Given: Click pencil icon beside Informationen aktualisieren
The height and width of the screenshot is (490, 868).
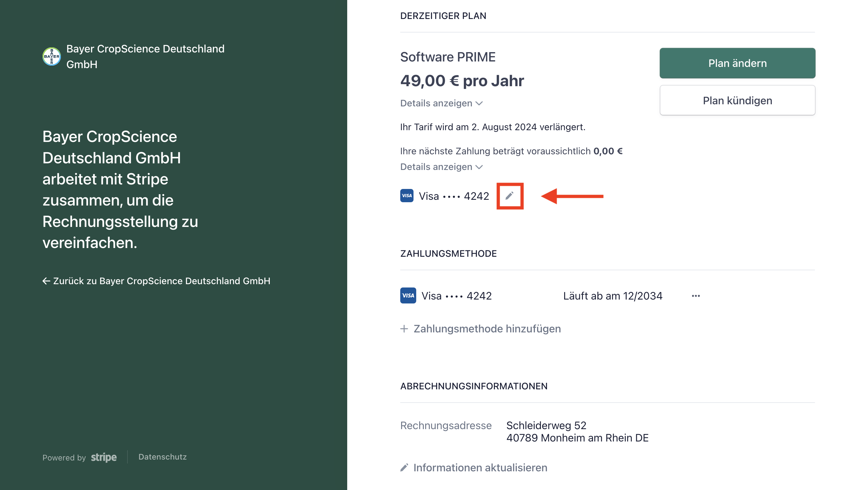Looking at the screenshot, I should [404, 467].
